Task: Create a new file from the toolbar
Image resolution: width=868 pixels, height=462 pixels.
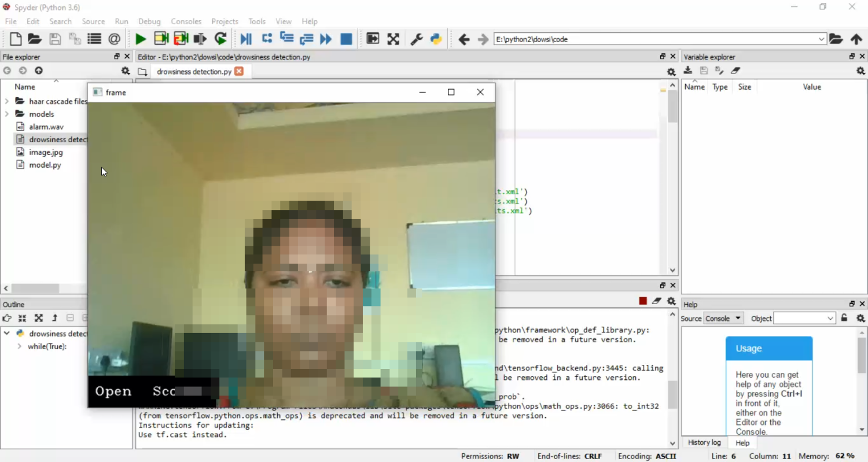Action: [16, 39]
